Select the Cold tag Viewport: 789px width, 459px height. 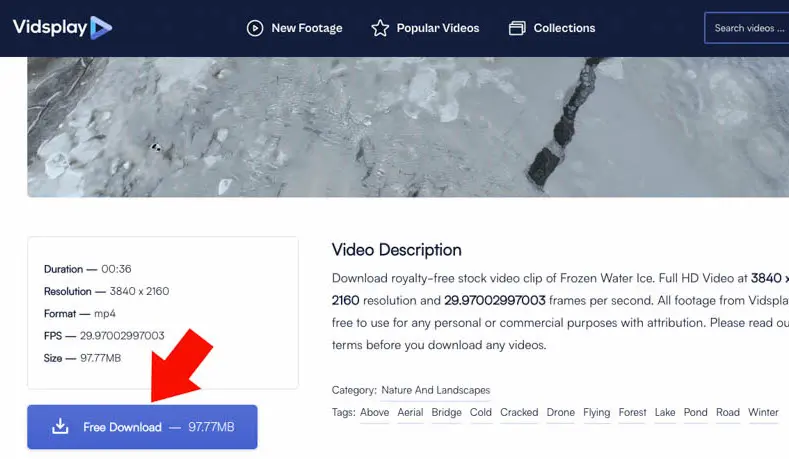(x=481, y=412)
